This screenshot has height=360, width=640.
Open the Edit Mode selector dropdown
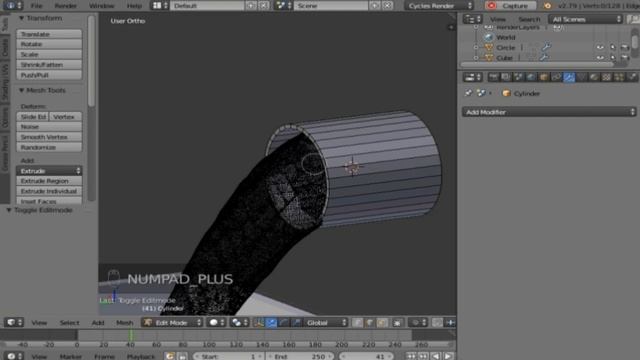coord(172,322)
